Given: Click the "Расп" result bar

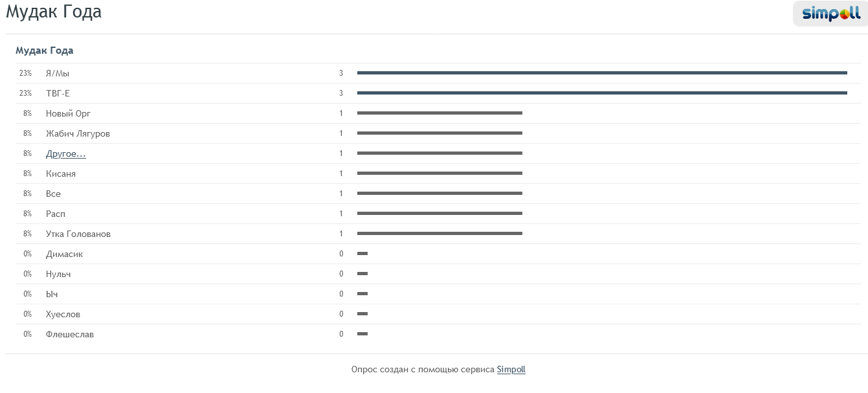Looking at the screenshot, I should point(440,214).
